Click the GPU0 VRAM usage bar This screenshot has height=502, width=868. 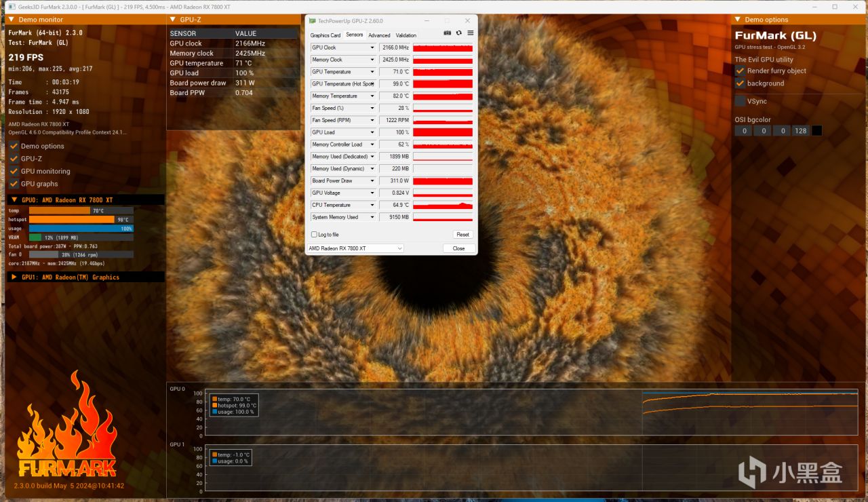(x=81, y=237)
